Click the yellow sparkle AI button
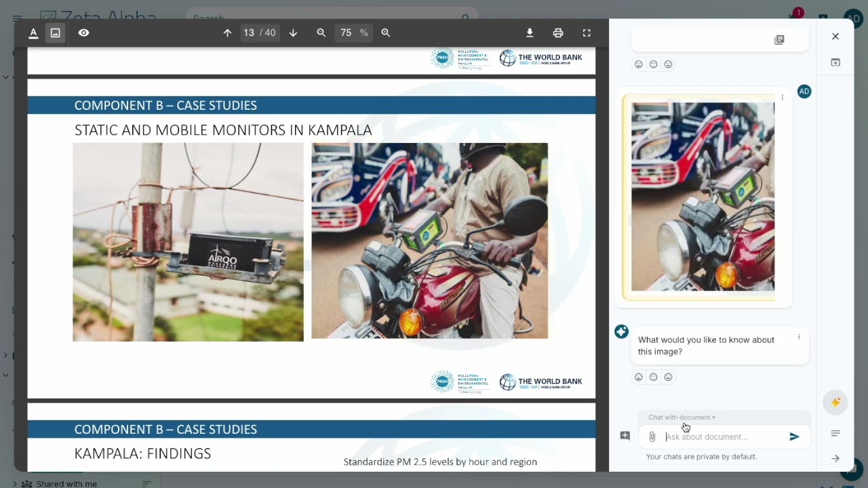Image resolution: width=868 pixels, height=488 pixels. [835, 402]
